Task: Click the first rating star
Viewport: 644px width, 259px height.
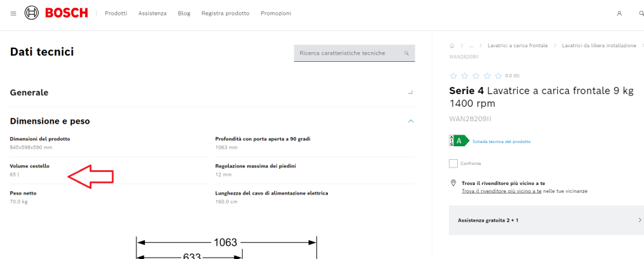Action: 453,75
